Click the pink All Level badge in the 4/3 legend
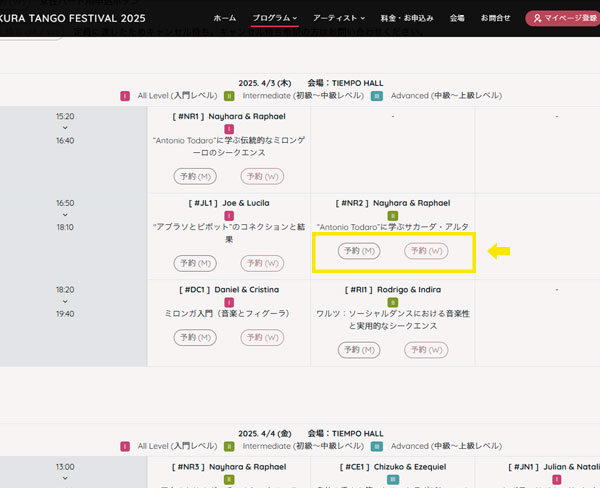 (125, 96)
